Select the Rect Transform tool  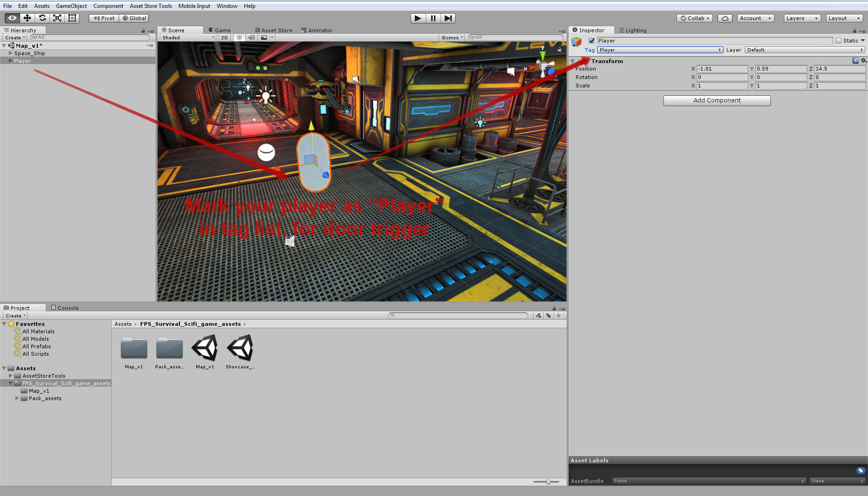pyautogui.click(x=72, y=18)
